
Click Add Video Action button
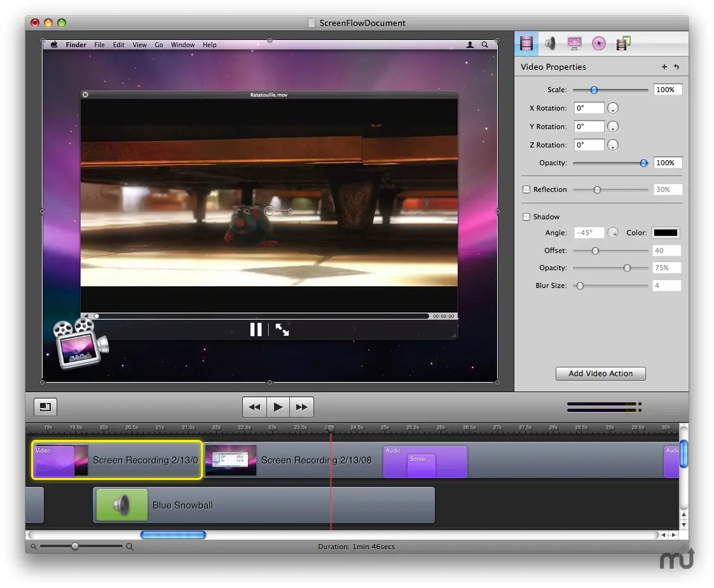click(601, 374)
